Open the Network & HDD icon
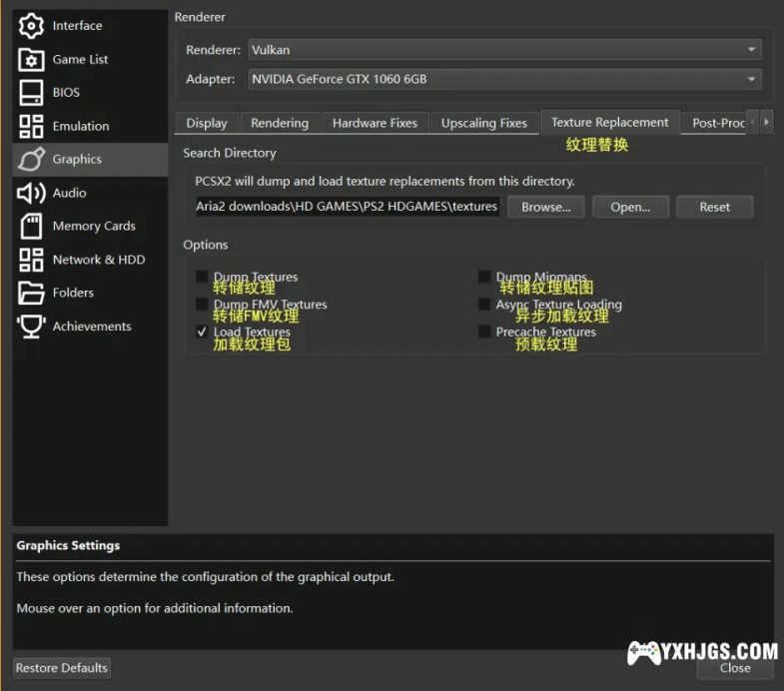The image size is (784, 691). [31, 260]
